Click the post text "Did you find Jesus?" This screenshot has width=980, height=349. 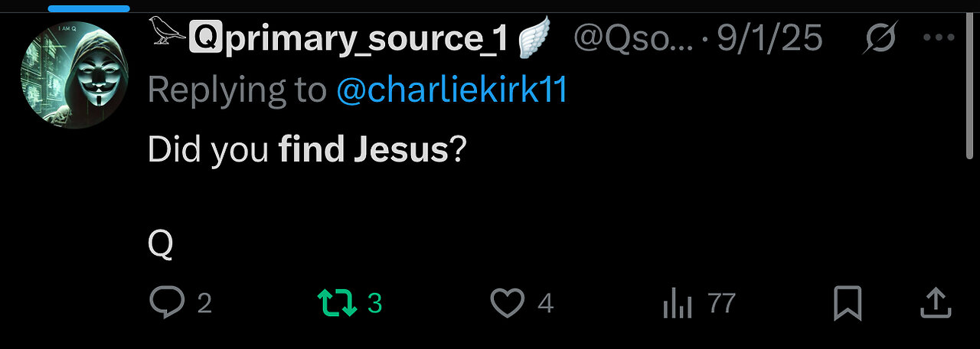pyautogui.click(x=306, y=150)
